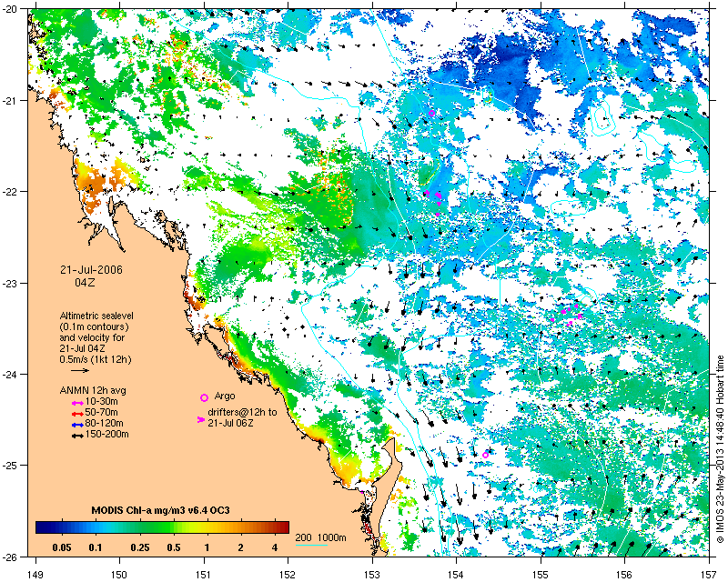Click the '50-70m' depth label
Viewport: 728px width, 582px height.
click(101, 412)
